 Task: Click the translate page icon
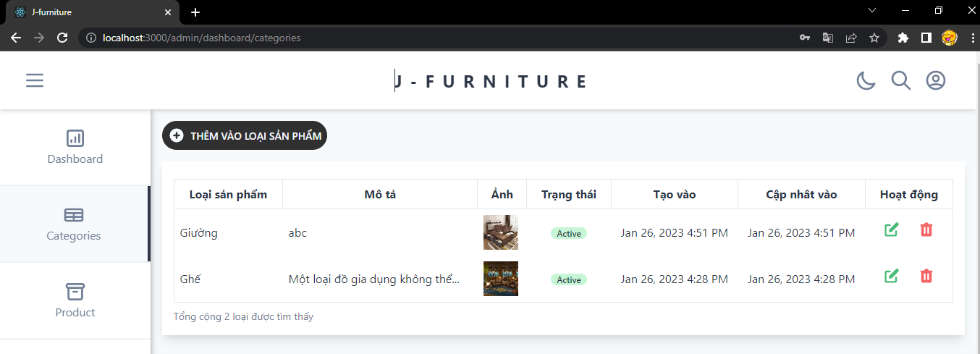(x=828, y=38)
